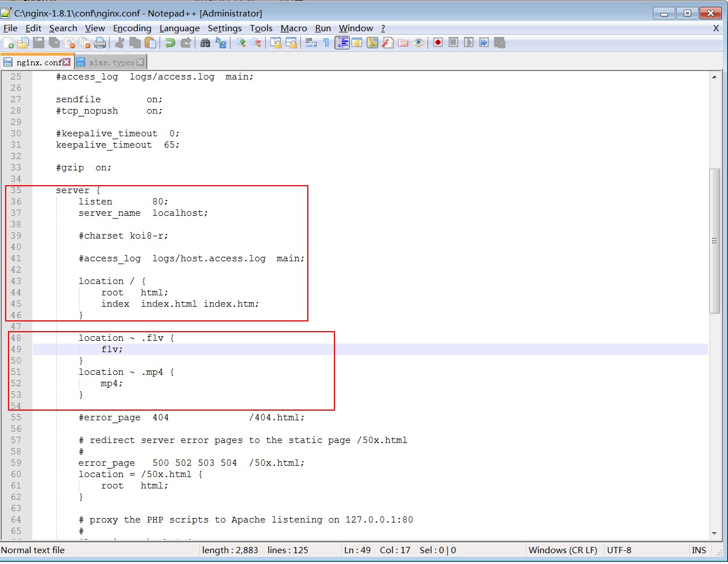Open the Language menu
The image size is (728, 564).
[179, 28]
